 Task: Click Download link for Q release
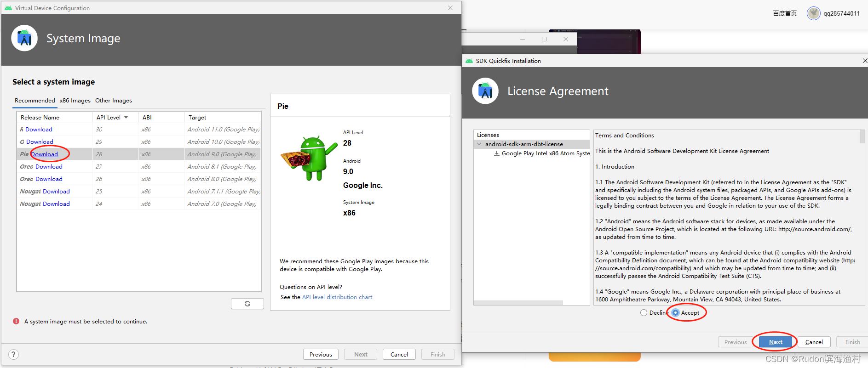point(40,142)
